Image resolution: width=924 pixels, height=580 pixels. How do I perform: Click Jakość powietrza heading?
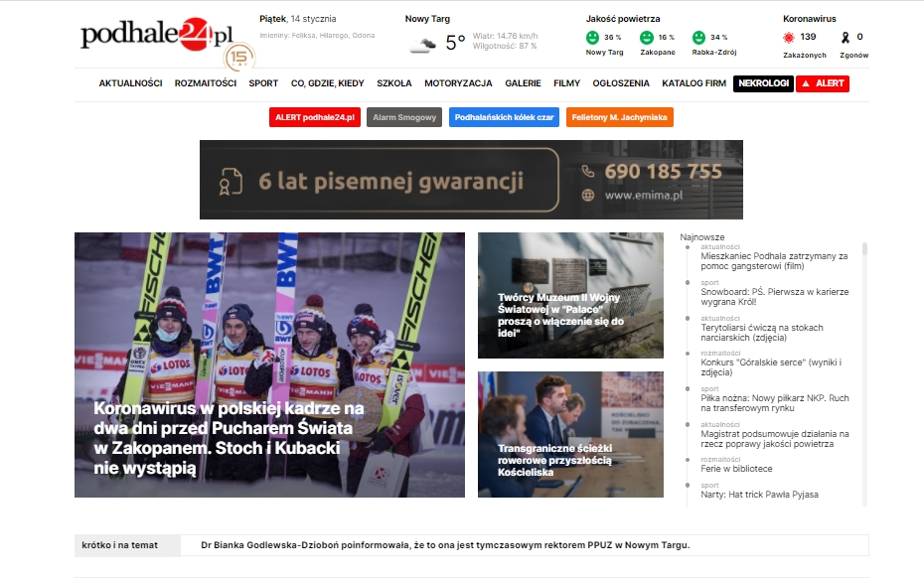coord(622,19)
